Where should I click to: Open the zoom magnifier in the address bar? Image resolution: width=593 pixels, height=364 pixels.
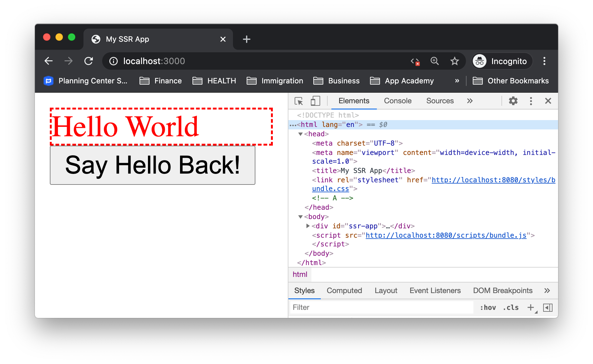point(435,61)
